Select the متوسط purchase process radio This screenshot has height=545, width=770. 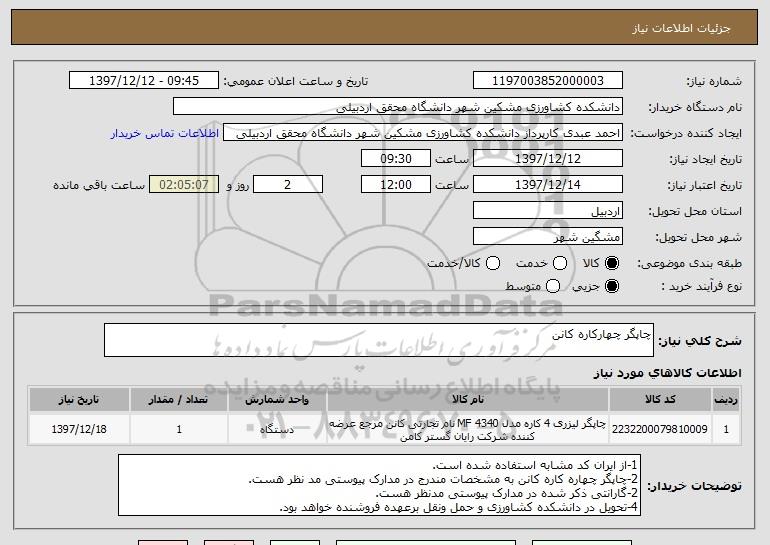pos(553,286)
